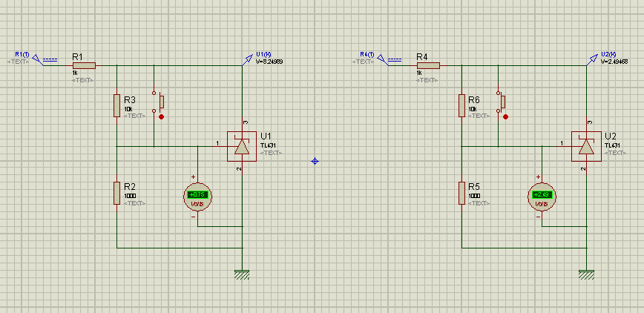The width and height of the screenshot is (644, 313).
Task: Click the 'U1' reference label
Action: (266, 136)
